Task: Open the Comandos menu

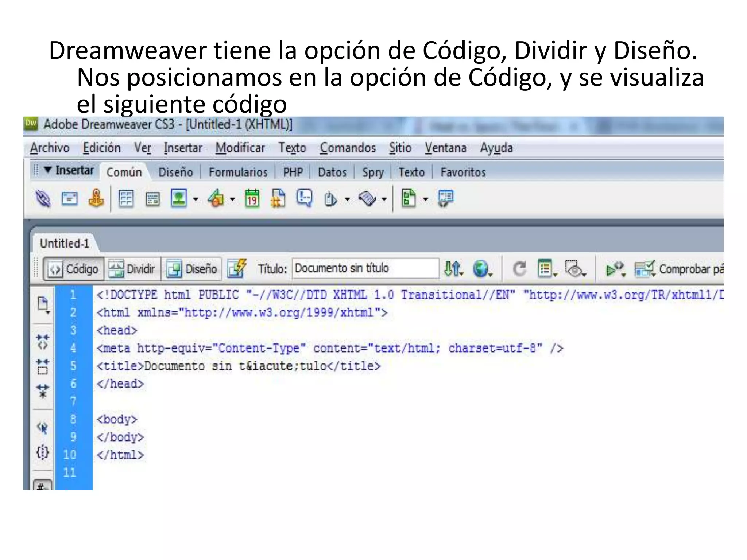Action: point(348,148)
